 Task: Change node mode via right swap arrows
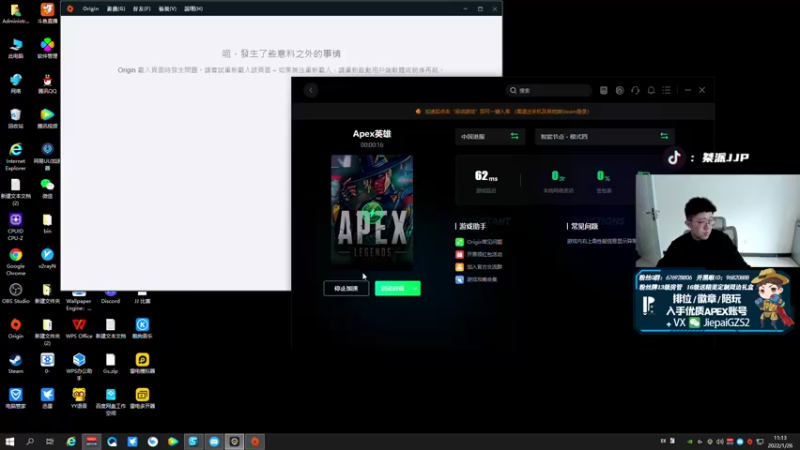tap(664, 136)
